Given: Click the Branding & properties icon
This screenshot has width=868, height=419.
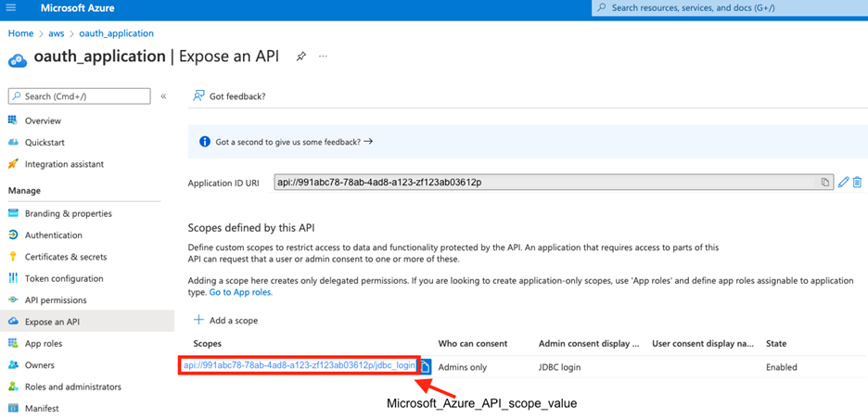Looking at the screenshot, I should click(x=13, y=213).
